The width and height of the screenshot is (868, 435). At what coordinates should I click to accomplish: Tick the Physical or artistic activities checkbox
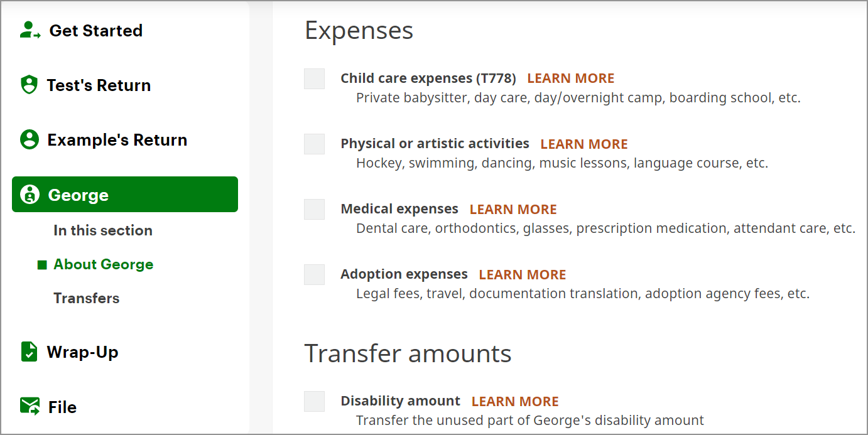pyautogui.click(x=314, y=144)
